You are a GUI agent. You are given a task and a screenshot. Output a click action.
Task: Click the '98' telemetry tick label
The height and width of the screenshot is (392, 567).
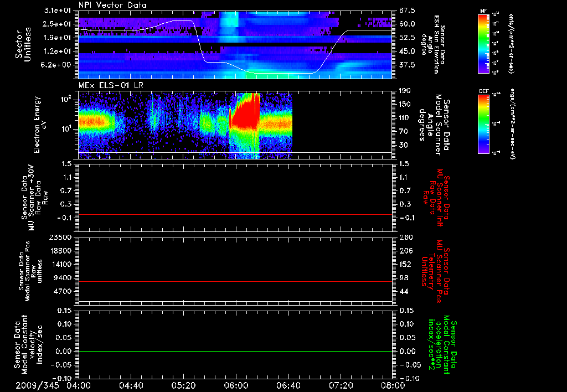(x=403, y=278)
